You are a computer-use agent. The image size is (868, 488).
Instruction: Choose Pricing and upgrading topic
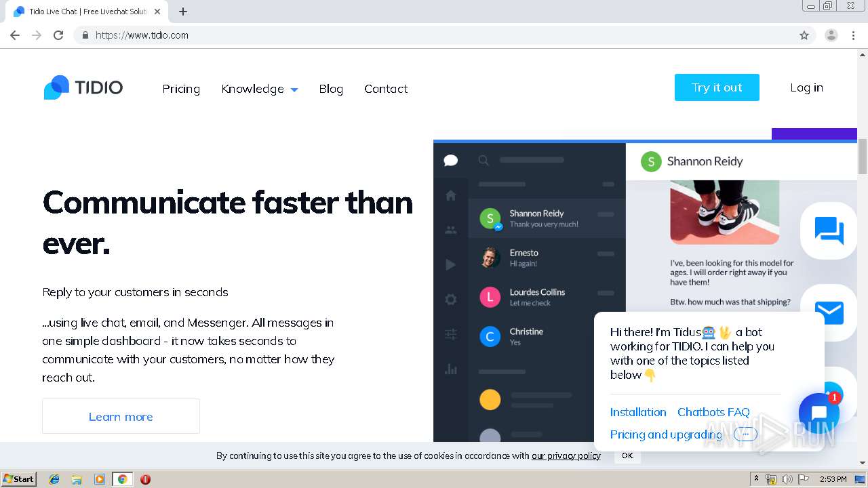pos(666,434)
